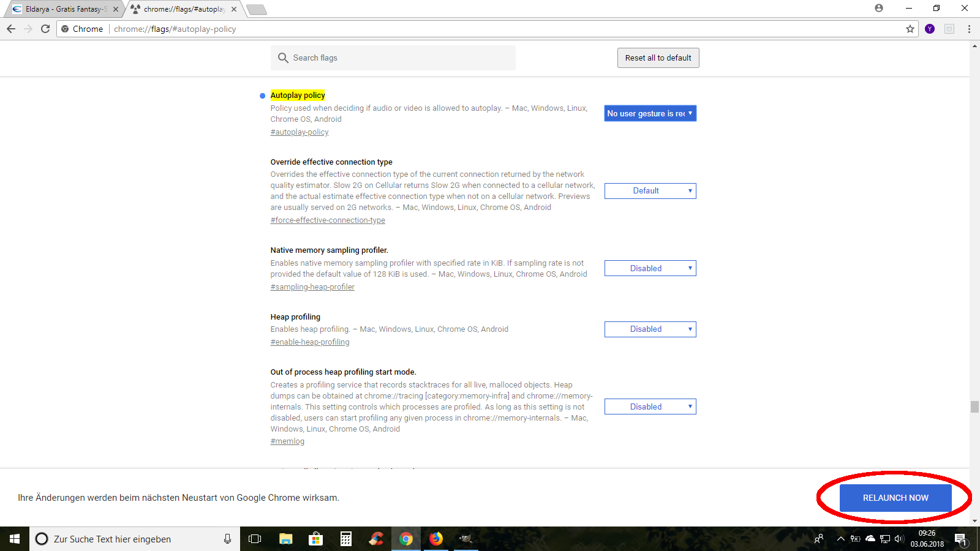
Task: Click the Cortana microphone icon
Action: [x=227, y=539]
